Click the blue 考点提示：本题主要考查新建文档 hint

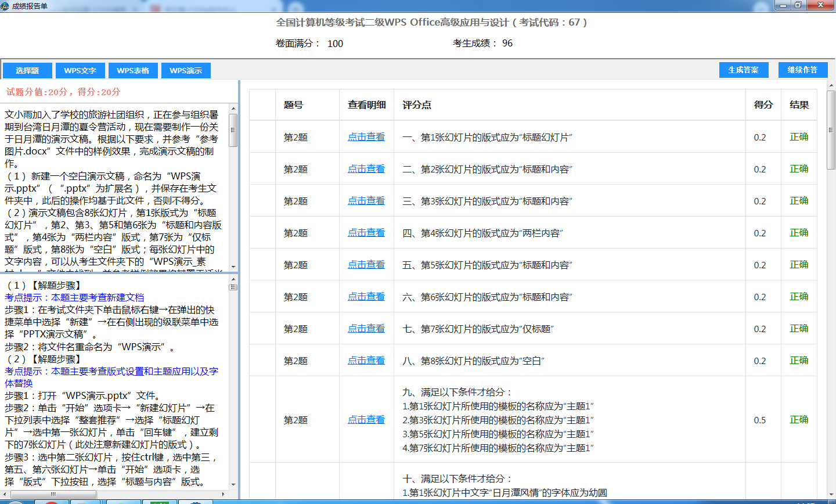pyautogui.click(x=74, y=297)
